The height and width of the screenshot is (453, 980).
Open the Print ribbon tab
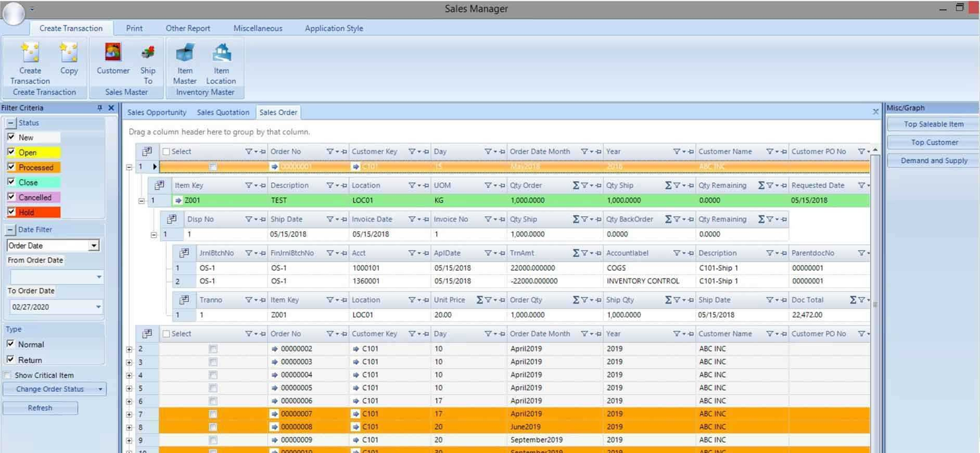coord(134,28)
